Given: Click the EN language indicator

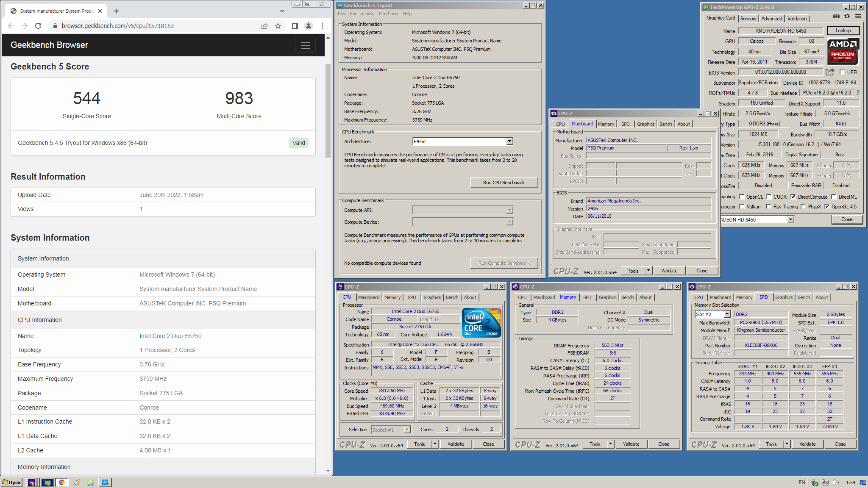Looking at the screenshot, I should (801, 482).
